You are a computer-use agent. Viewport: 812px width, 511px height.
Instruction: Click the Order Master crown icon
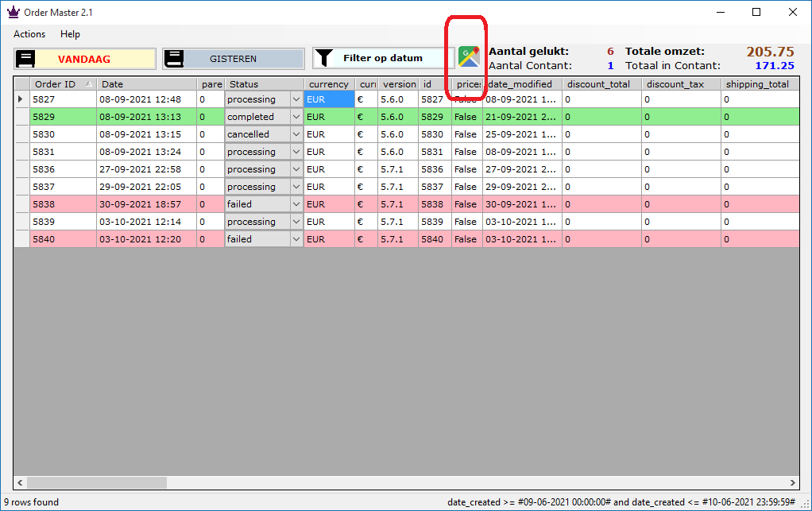pos(12,12)
